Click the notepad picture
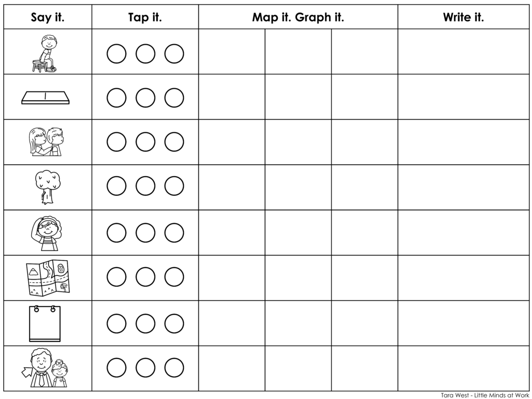532x399 pixels. pos(45,323)
